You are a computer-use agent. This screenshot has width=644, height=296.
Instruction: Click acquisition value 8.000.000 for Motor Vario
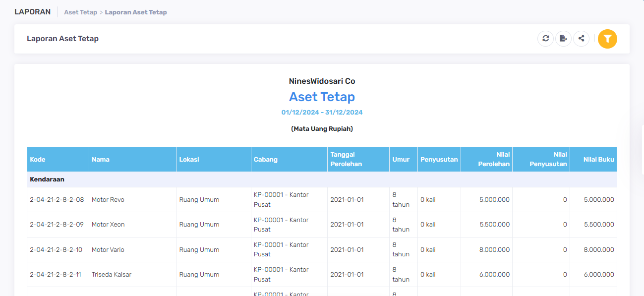[495, 250]
